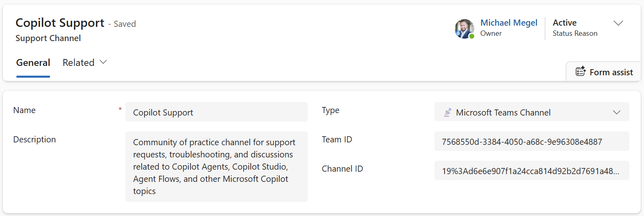Click into the Name field
This screenshot has height=216, width=644.
(x=216, y=112)
